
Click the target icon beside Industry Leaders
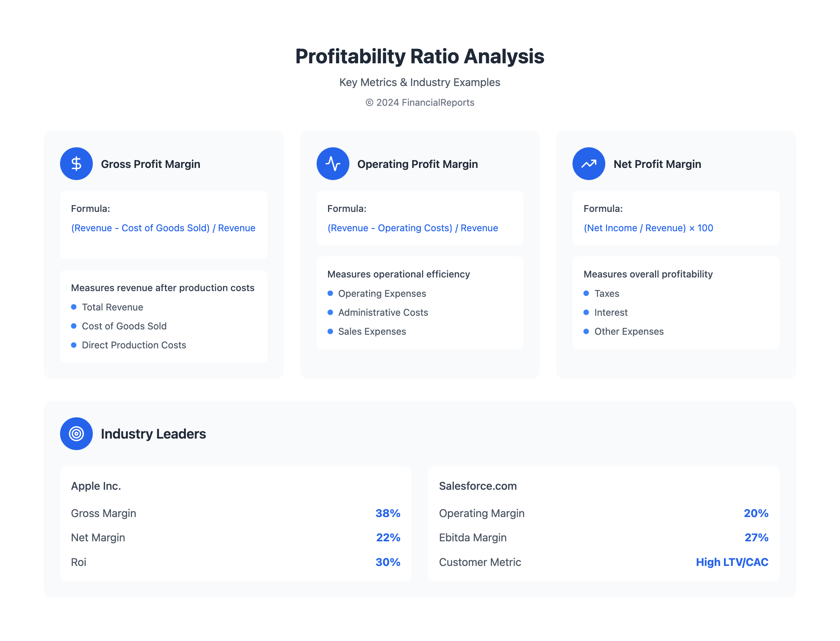[x=76, y=433]
